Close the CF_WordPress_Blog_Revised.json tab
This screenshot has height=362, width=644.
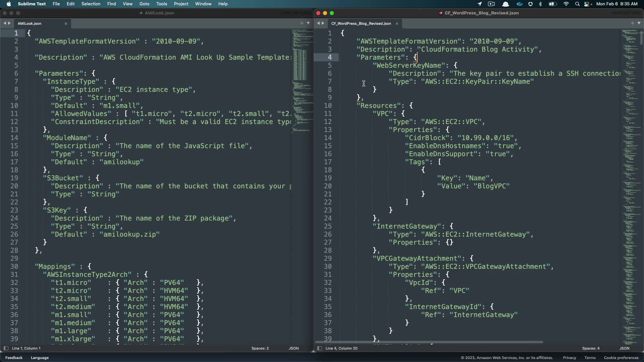(x=397, y=23)
